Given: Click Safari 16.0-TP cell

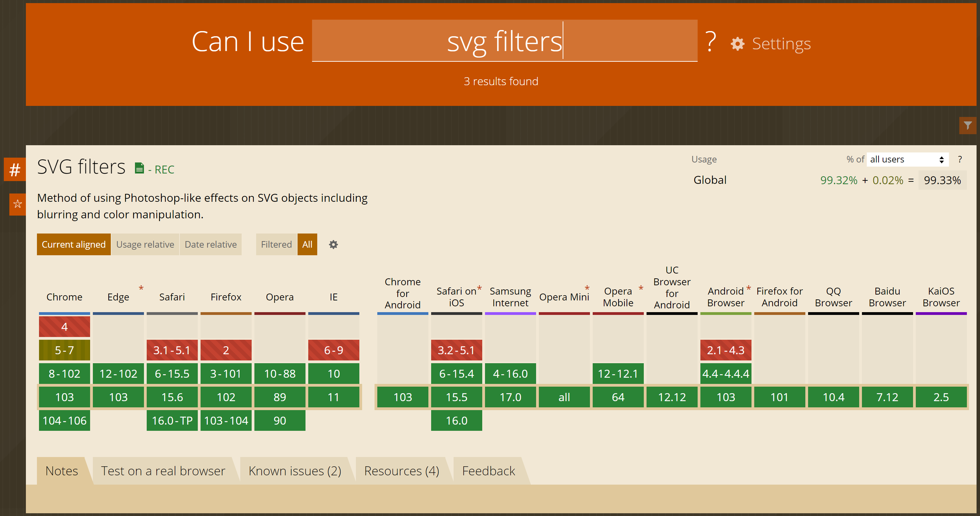Looking at the screenshot, I should [172, 420].
